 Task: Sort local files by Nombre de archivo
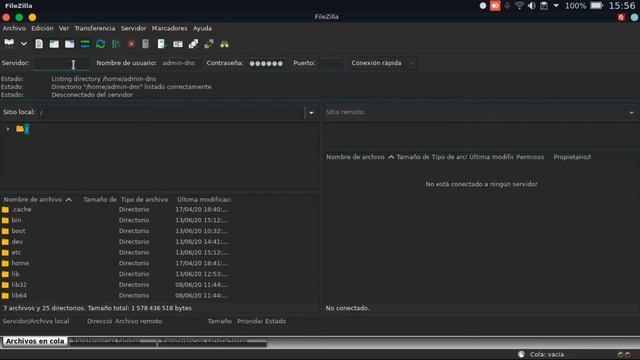click(x=38, y=200)
